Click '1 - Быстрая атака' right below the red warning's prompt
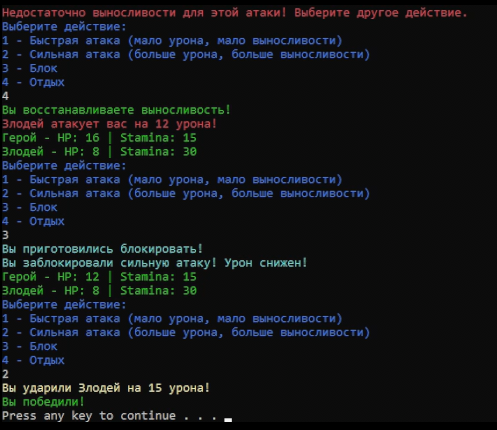497x430 pixels. tap(172, 41)
